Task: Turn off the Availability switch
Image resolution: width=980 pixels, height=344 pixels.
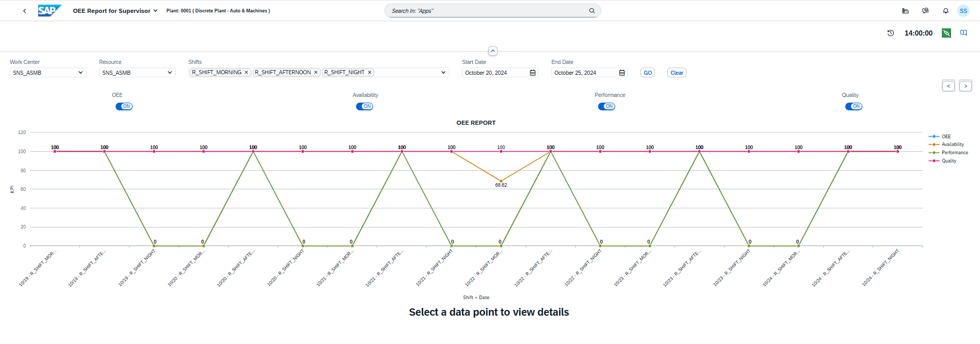Action: pos(364,106)
